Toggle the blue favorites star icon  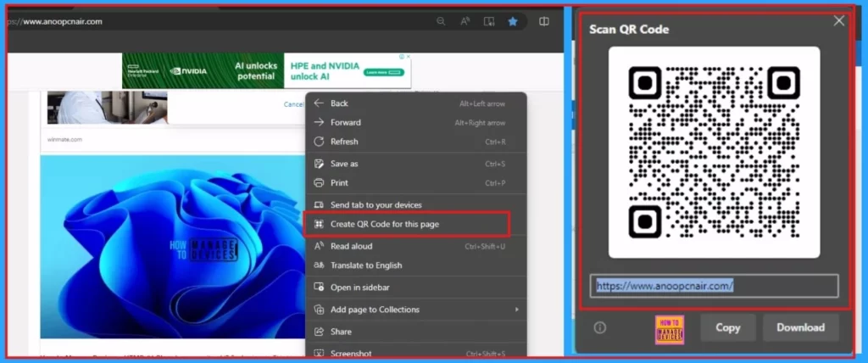[513, 21]
